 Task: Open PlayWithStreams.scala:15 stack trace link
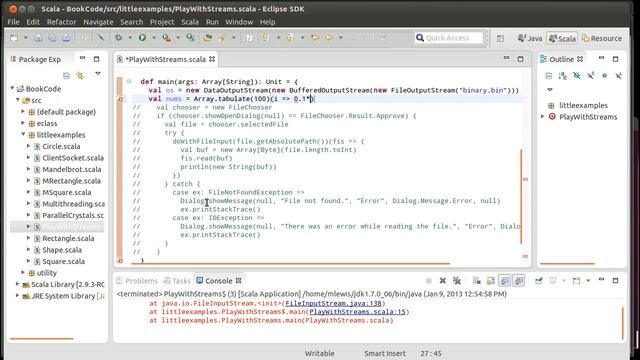(358, 312)
